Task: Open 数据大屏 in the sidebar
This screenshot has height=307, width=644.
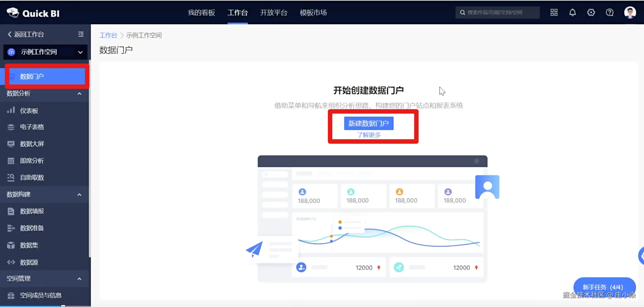Action: pyautogui.click(x=32, y=144)
